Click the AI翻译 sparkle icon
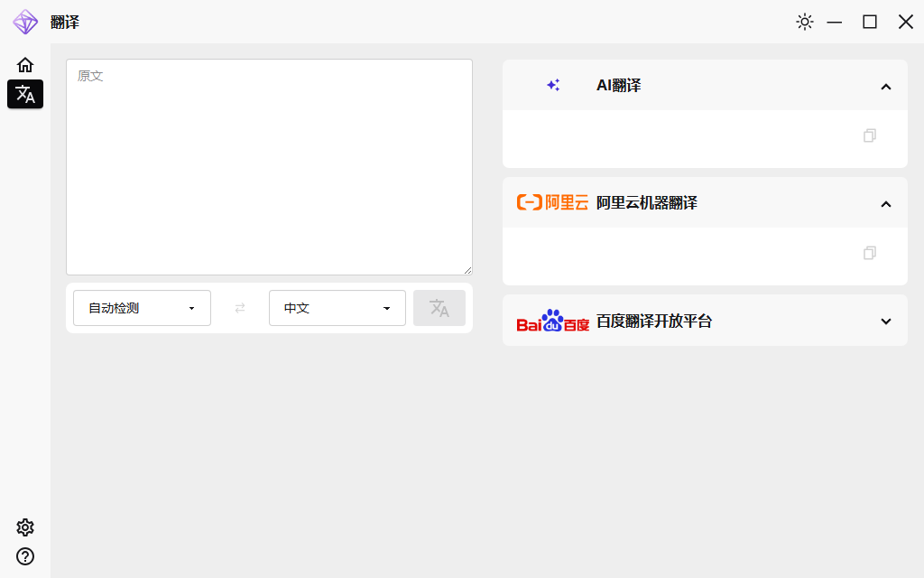 [x=553, y=85]
